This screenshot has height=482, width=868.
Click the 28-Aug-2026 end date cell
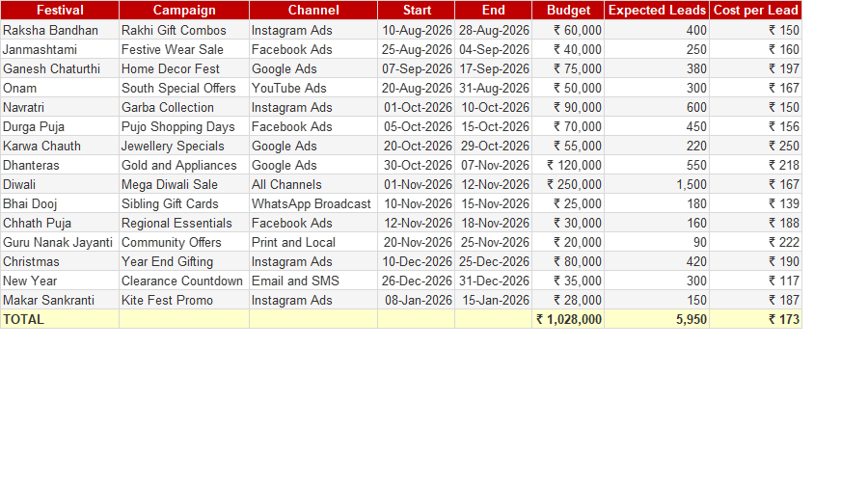[493, 30]
